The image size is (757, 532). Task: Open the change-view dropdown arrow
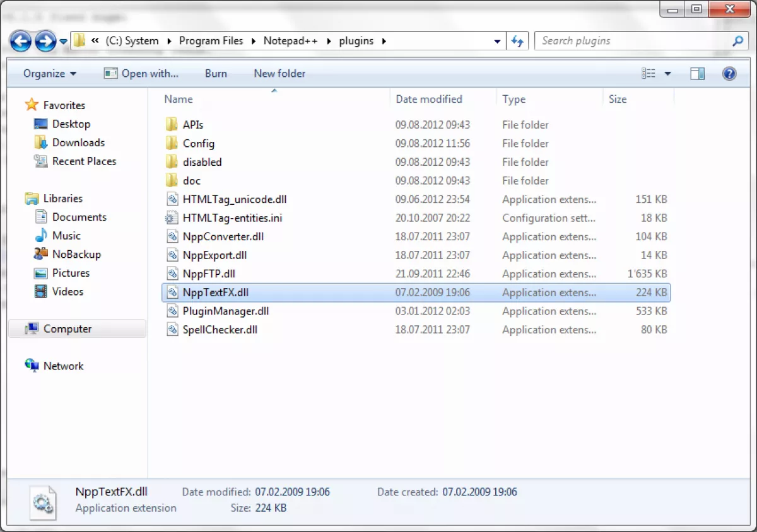click(667, 73)
